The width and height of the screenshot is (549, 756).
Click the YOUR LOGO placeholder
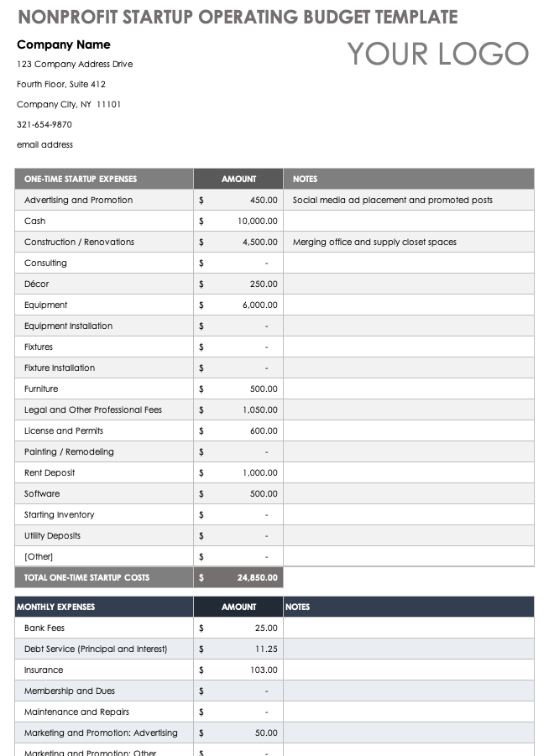(437, 54)
